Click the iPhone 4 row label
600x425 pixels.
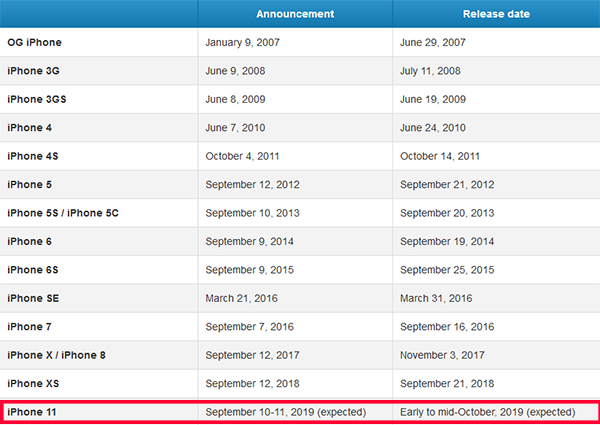31,128
